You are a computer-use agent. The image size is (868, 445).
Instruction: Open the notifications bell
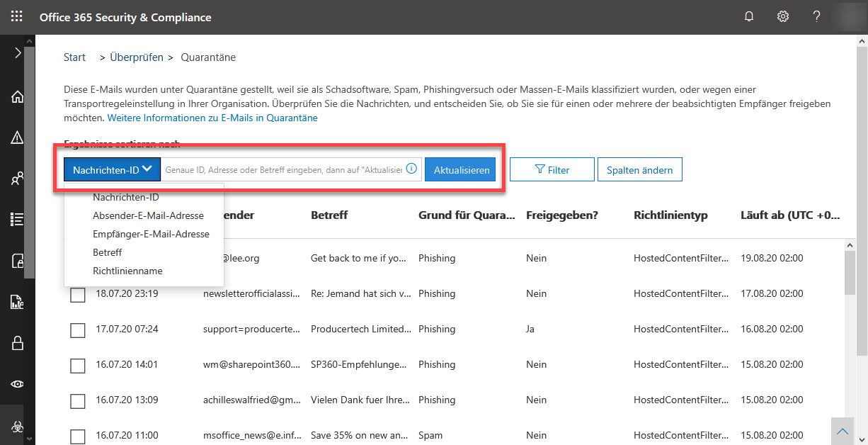[x=749, y=17]
